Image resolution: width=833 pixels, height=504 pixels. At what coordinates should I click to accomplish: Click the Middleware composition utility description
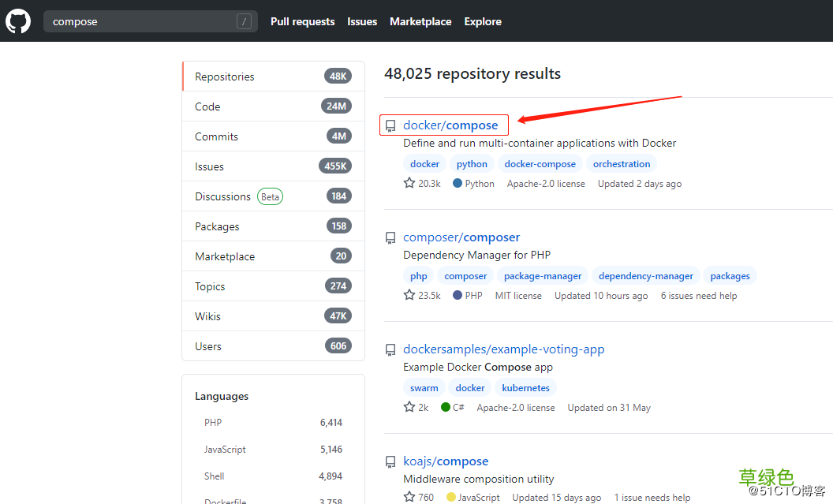click(478, 479)
